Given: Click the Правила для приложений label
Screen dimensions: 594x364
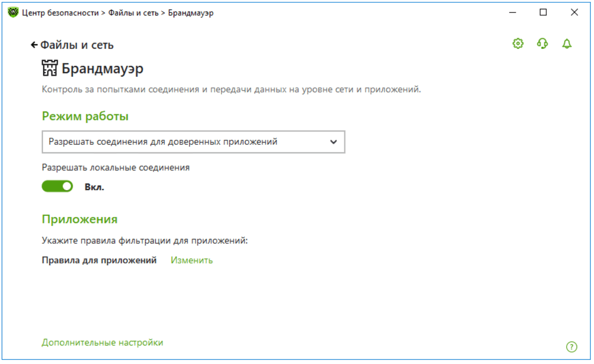Looking at the screenshot, I should (x=99, y=260).
